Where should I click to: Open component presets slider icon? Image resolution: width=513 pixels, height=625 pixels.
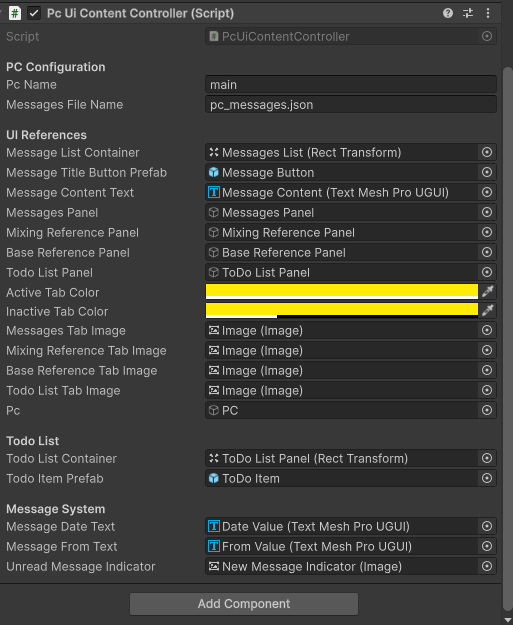(468, 13)
